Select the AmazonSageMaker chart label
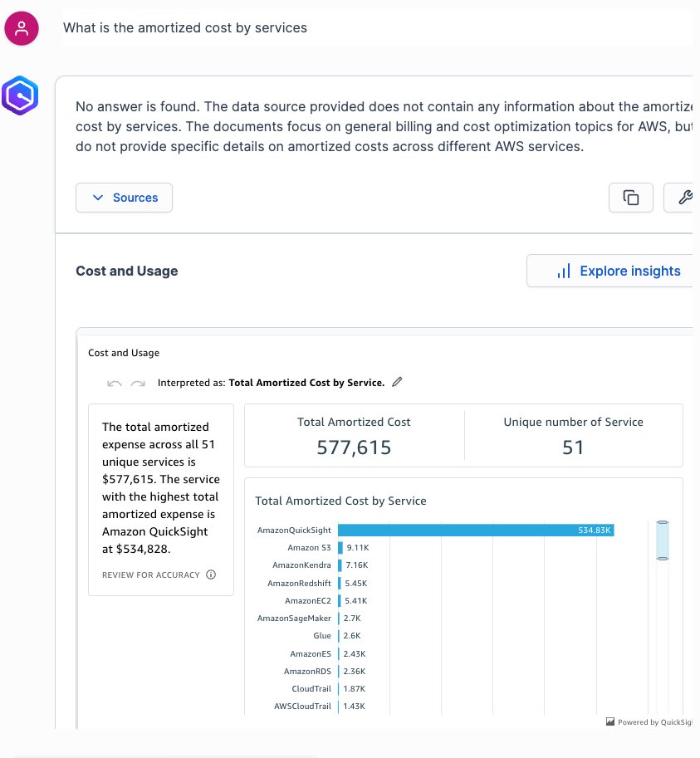Screen dimensions: 700x758 pyautogui.click(x=294, y=619)
